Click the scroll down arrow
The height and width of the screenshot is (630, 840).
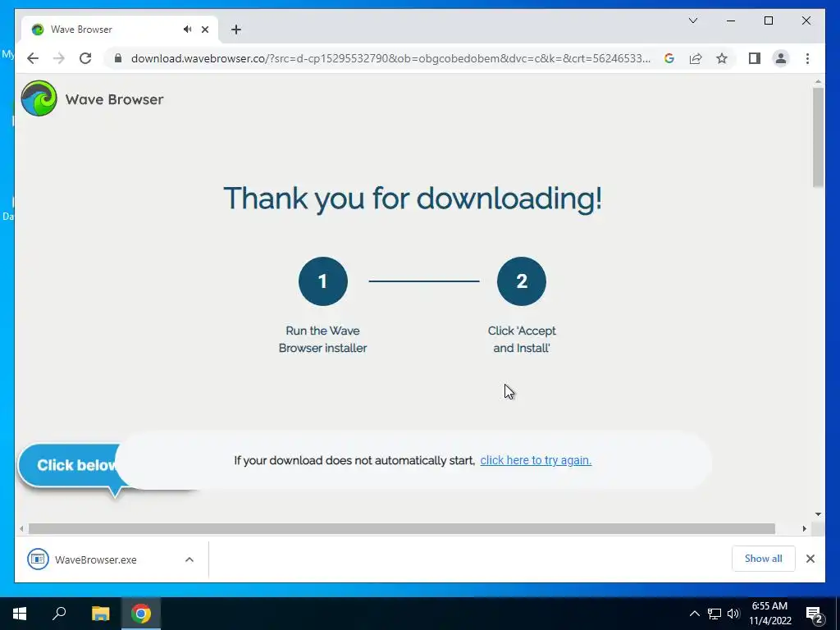[x=818, y=514]
